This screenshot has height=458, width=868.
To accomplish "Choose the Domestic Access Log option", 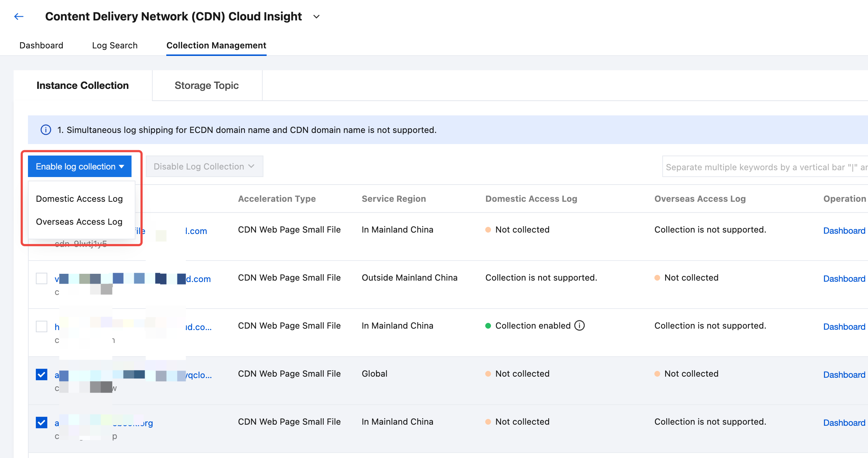I will point(79,199).
